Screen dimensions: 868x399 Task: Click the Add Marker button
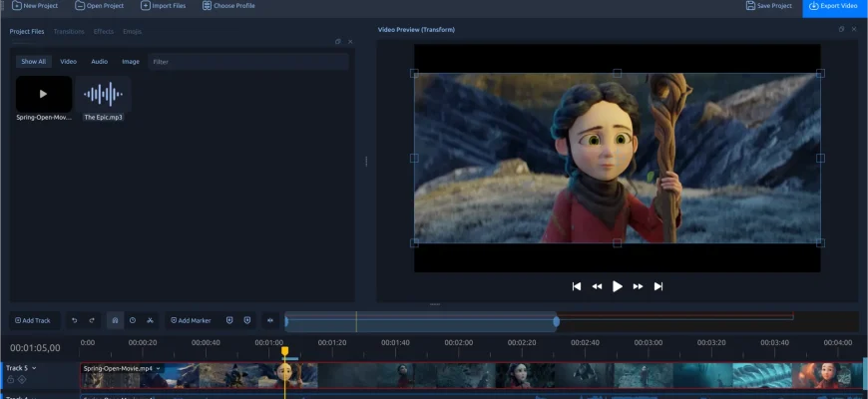click(x=191, y=320)
